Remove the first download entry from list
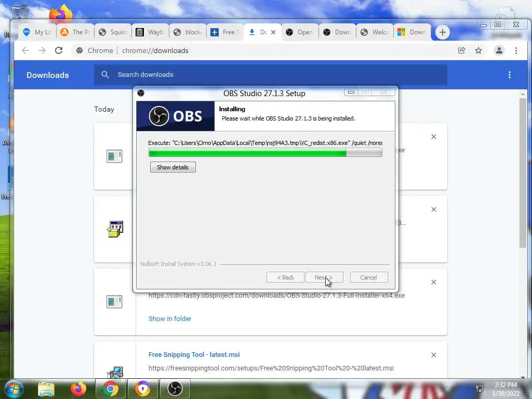The image size is (532, 399). click(434, 137)
